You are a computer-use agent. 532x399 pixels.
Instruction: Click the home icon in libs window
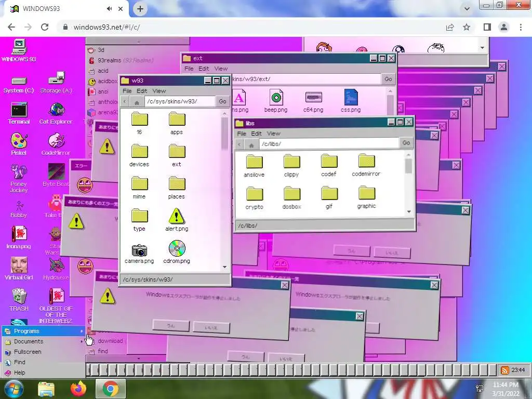251,144
